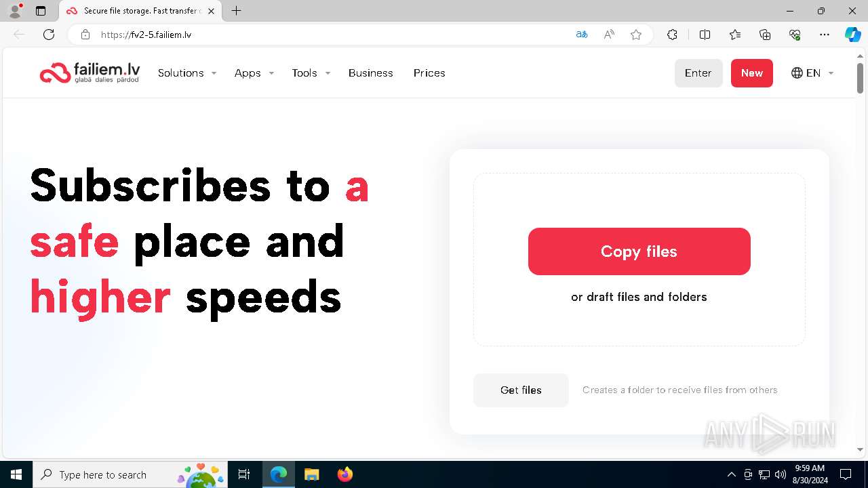This screenshot has width=868, height=488.
Task: Open the browser profile icon
Action: tap(15, 11)
